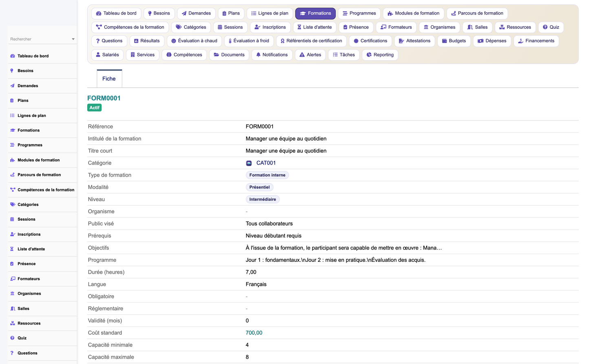
Task: Click the Tâches button
Action: point(344,55)
